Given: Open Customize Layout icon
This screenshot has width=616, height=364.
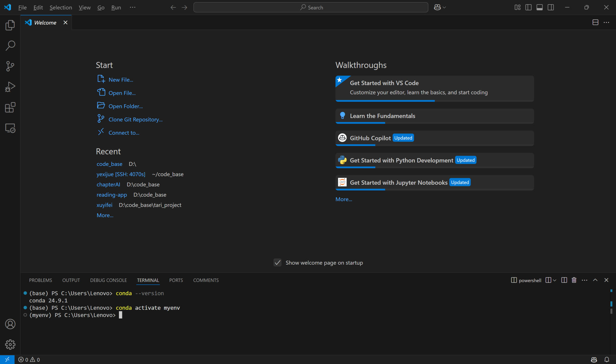Looking at the screenshot, I should (x=517, y=7).
